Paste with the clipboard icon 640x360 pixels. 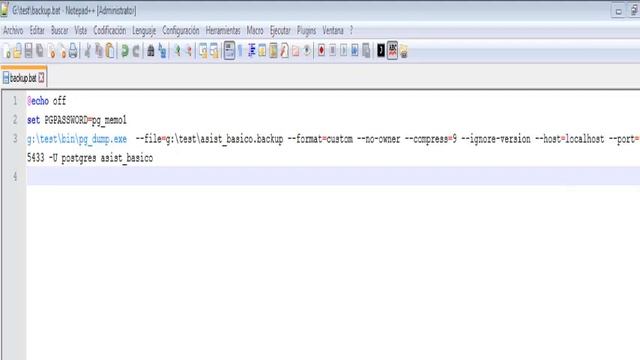point(110,51)
